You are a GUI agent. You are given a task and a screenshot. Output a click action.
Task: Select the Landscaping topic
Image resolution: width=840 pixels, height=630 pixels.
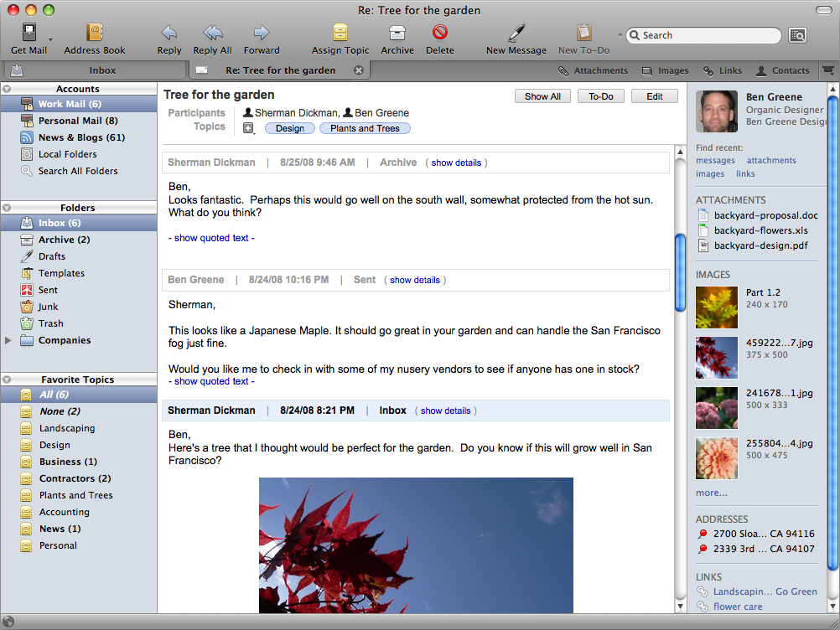79,428
